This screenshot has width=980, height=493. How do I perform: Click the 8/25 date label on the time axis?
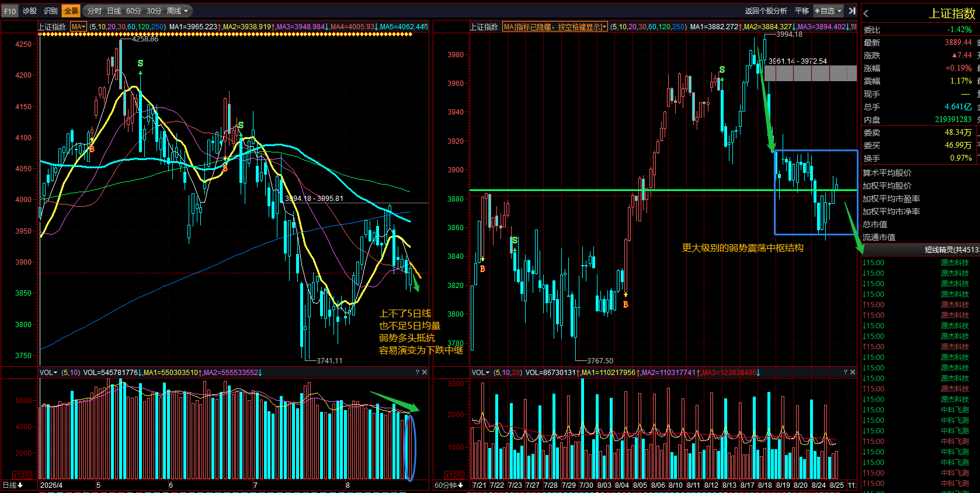(837, 485)
